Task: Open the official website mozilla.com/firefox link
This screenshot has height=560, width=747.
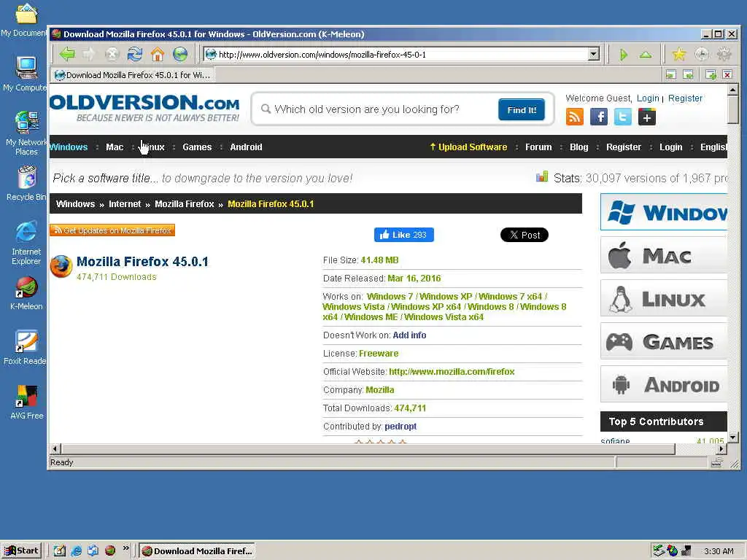Action: (x=452, y=371)
